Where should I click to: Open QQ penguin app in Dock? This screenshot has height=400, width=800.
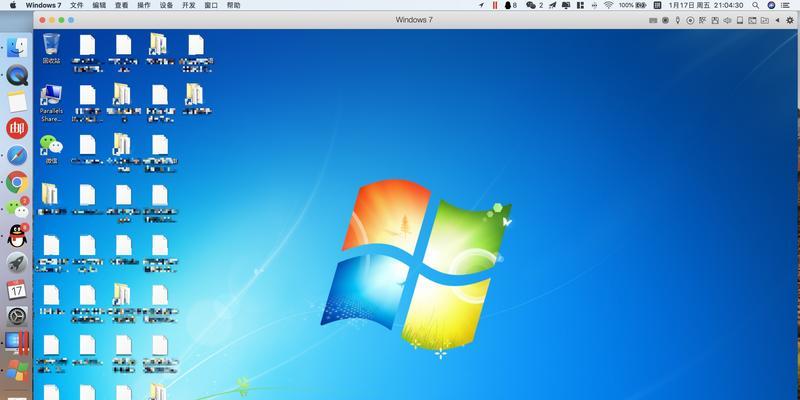coord(17,236)
